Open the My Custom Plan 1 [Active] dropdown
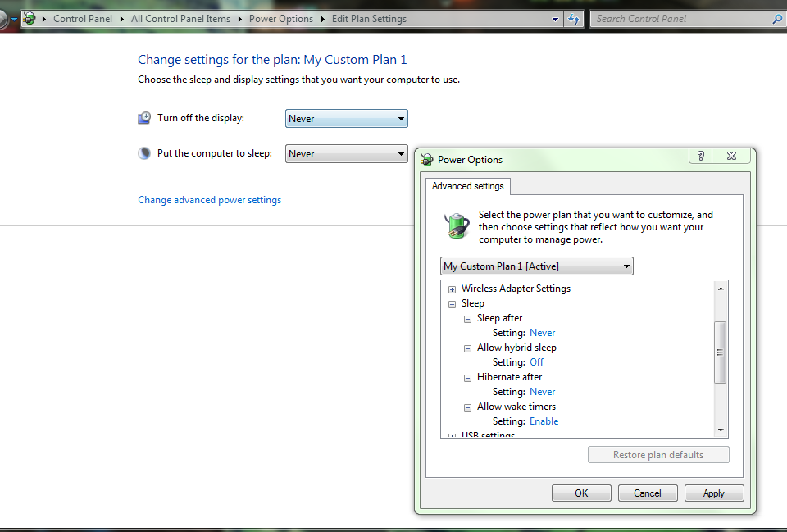The width and height of the screenshot is (787, 532). (x=536, y=266)
